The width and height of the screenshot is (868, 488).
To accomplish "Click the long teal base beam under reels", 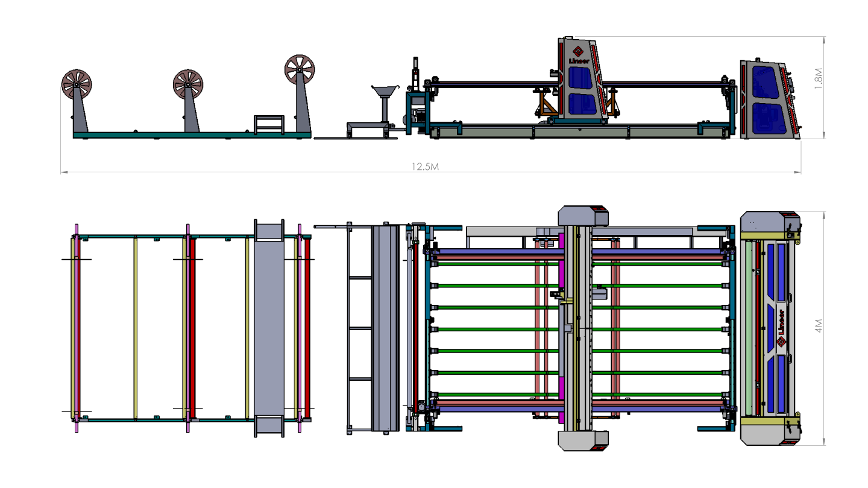I will click(x=192, y=135).
